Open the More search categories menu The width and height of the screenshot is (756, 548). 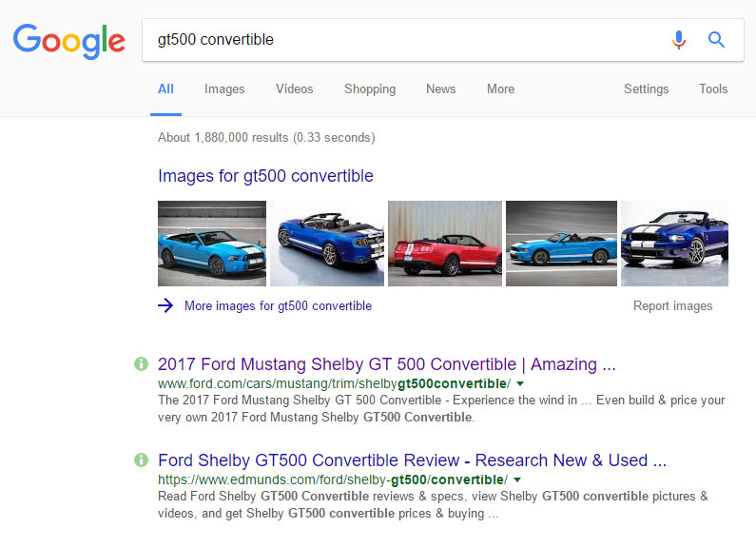(500, 89)
